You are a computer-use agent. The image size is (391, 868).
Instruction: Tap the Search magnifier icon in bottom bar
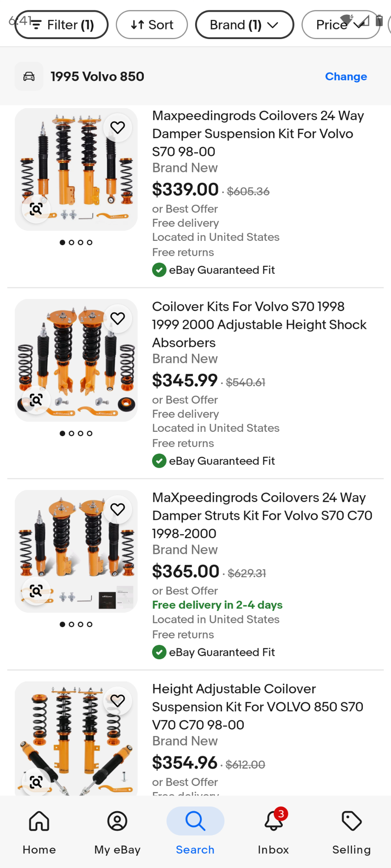[195, 822]
